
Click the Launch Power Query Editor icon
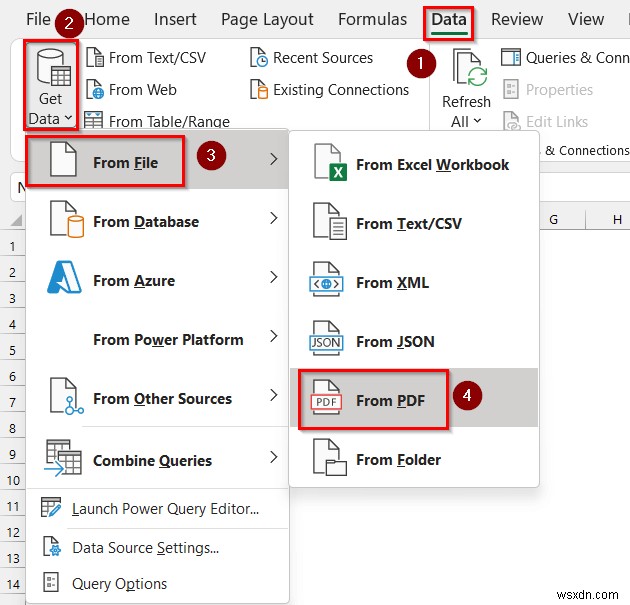[51, 507]
